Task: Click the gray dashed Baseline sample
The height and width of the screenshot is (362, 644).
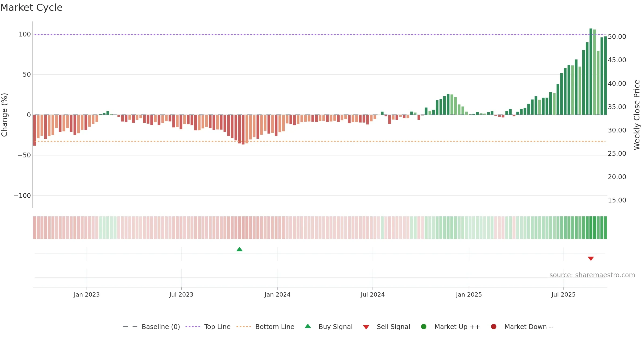Action: click(x=130, y=327)
